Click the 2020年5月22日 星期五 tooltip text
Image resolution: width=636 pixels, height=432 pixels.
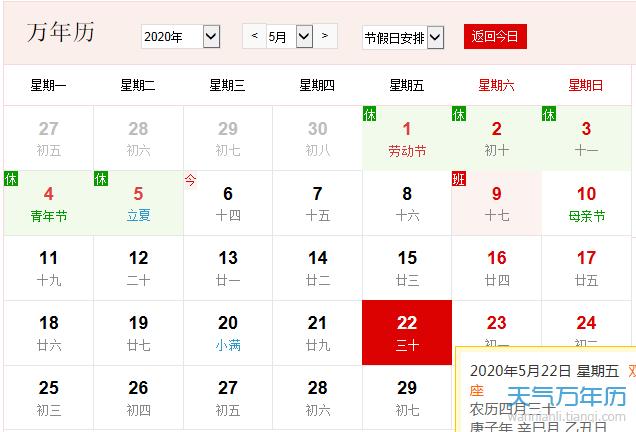click(x=544, y=371)
